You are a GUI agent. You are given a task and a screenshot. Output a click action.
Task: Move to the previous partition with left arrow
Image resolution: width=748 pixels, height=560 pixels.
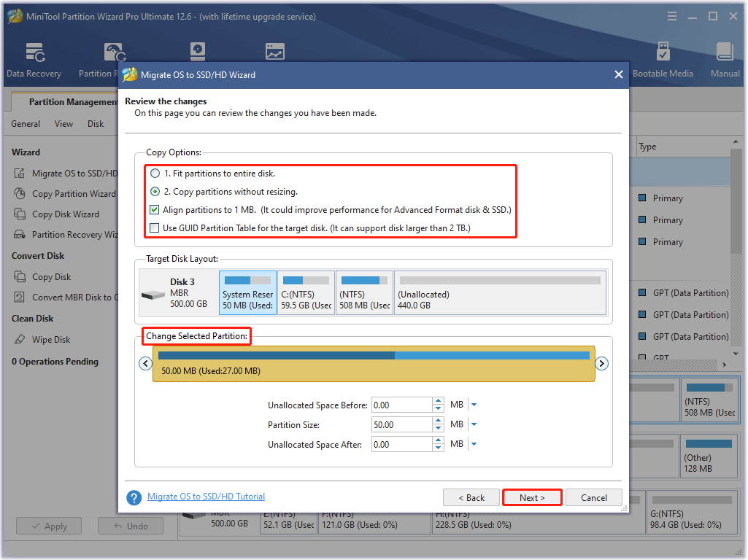(145, 364)
